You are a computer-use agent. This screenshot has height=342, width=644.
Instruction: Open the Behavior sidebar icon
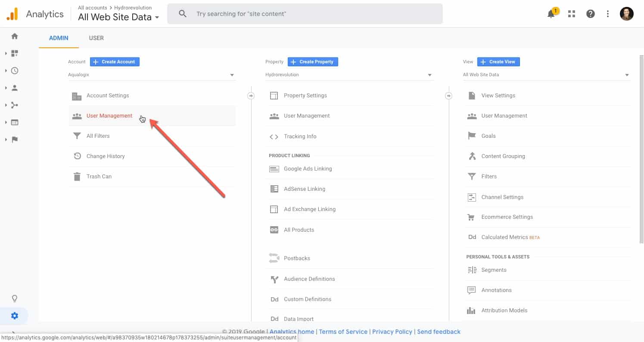[15, 122]
